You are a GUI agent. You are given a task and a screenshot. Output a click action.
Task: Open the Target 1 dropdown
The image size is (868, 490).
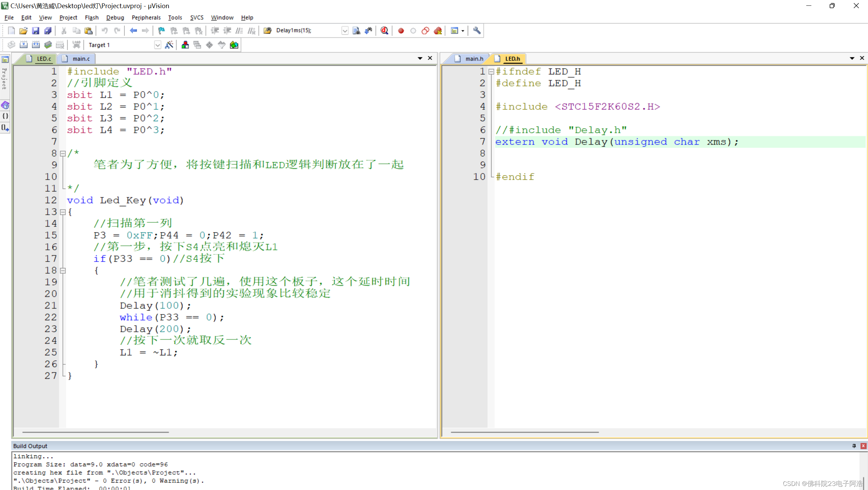tap(157, 45)
